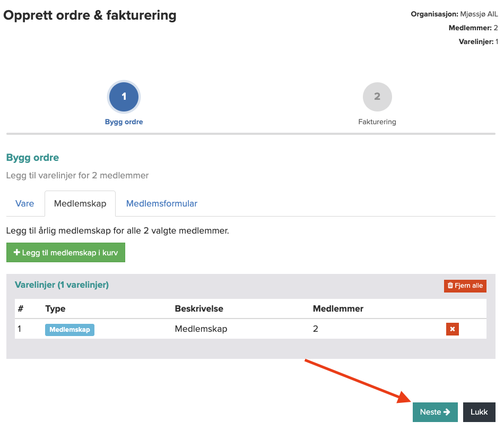Image resolution: width=504 pixels, height=430 pixels.
Task: Click the step 1 Bygg ordre circle
Action: tap(124, 97)
